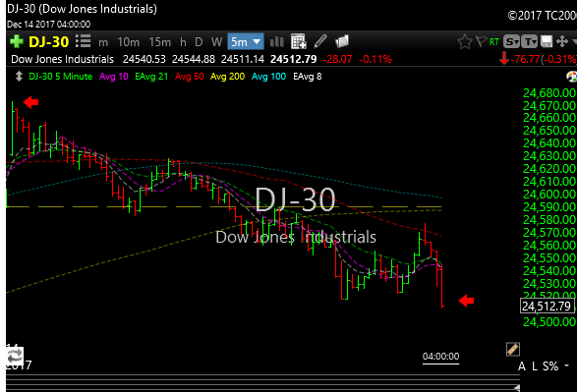The height and width of the screenshot is (392, 577).
Task: Toggle the star favorite icon
Action: (465, 41)
